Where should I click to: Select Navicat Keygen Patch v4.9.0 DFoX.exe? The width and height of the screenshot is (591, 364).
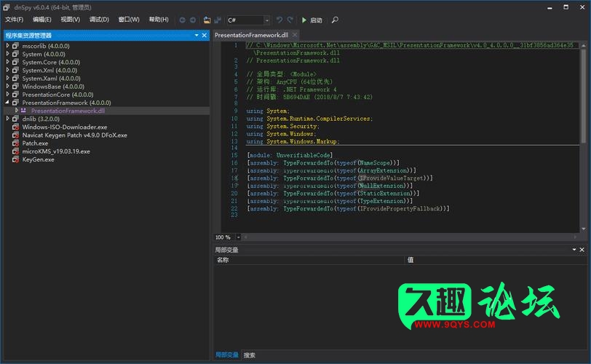(75, 135)
